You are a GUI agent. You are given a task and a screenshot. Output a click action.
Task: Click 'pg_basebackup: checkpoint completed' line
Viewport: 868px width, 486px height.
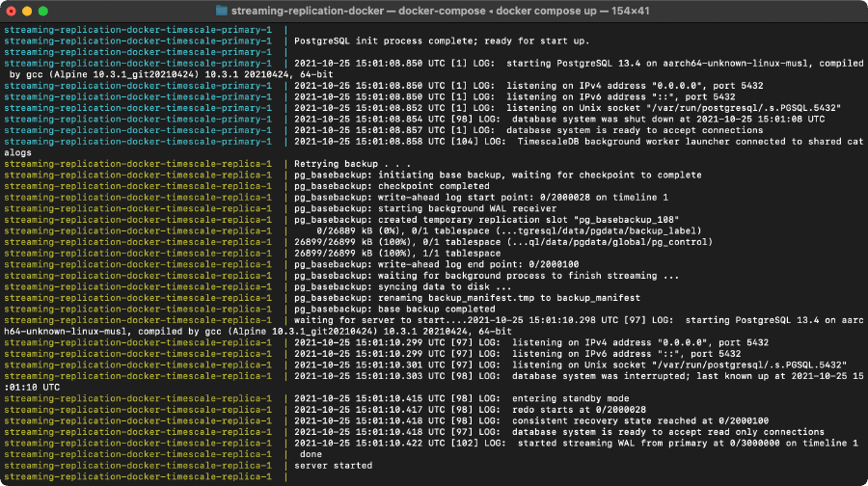392,186
